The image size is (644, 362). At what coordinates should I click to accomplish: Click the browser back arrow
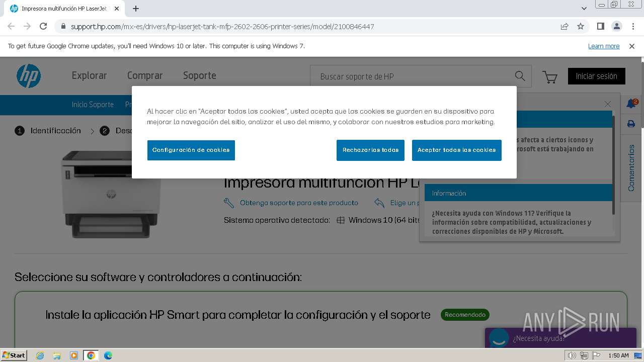(x=11, y=26)
